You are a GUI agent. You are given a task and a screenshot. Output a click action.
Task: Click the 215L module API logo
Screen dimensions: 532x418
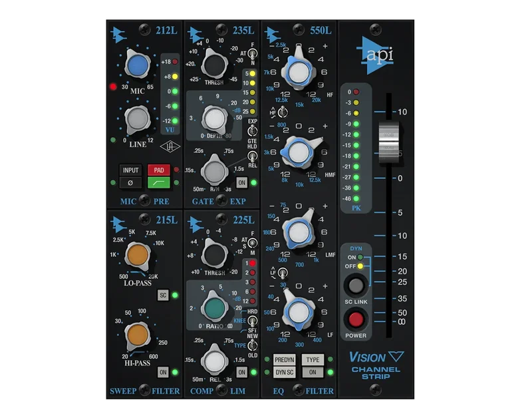[x=119, y=224]
